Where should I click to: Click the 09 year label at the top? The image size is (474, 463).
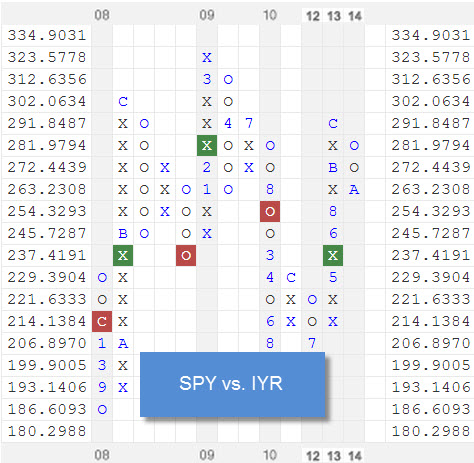(207, 15)
